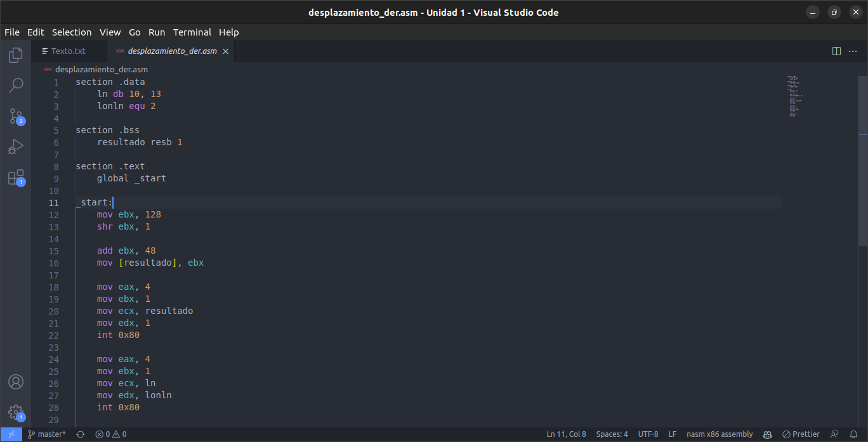The height and width of the screenshot is (442, 868).
Task: Open the notifications bell
Action: click(853, 434)
